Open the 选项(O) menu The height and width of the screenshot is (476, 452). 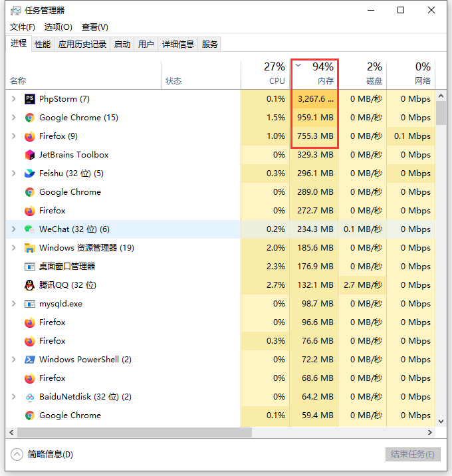58,27
